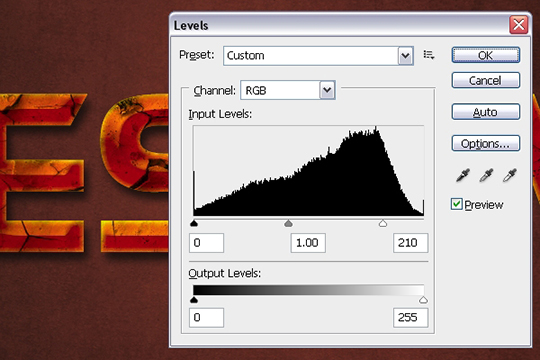Click the output white level slider

(423, 300)
